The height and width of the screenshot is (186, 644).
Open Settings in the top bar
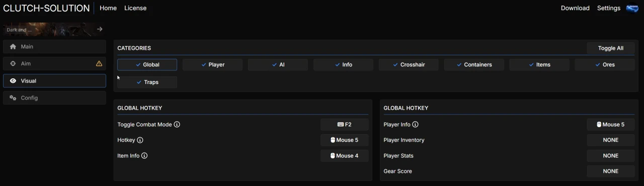click(609, 8)
